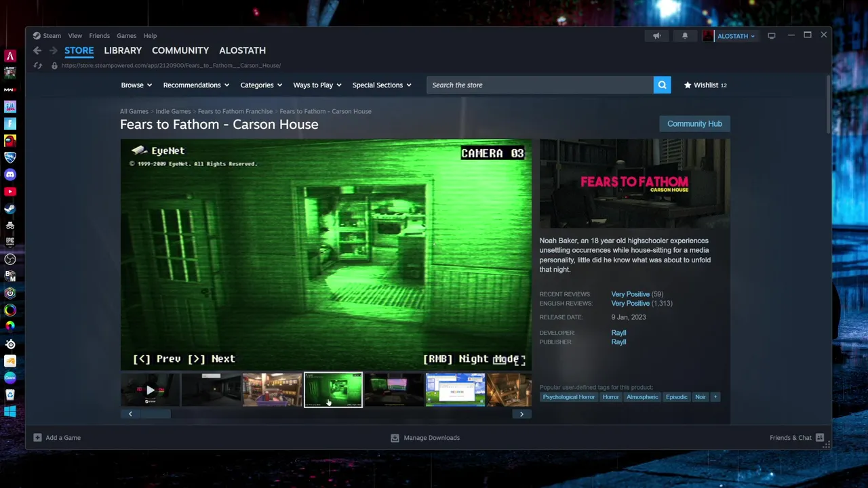
Task: Open Steam from the desktop dock
Action: click(10, 209)
